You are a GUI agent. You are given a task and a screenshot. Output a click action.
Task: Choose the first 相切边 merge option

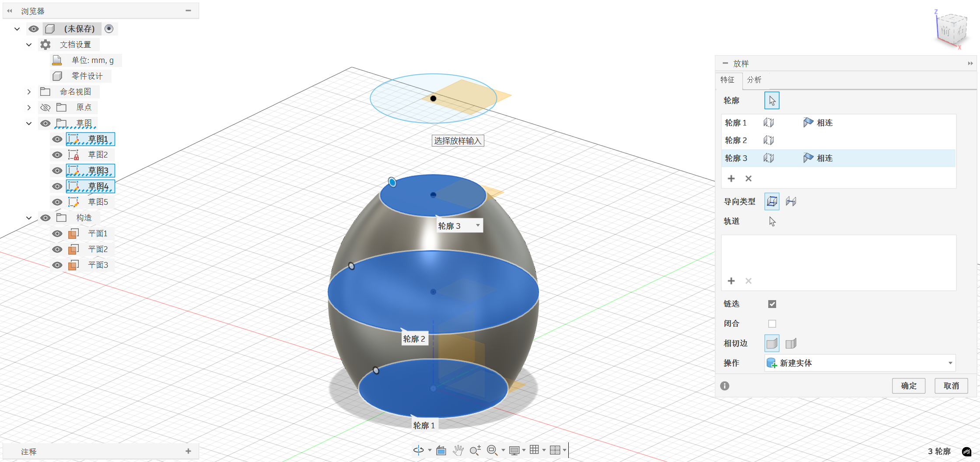(772, 343)
